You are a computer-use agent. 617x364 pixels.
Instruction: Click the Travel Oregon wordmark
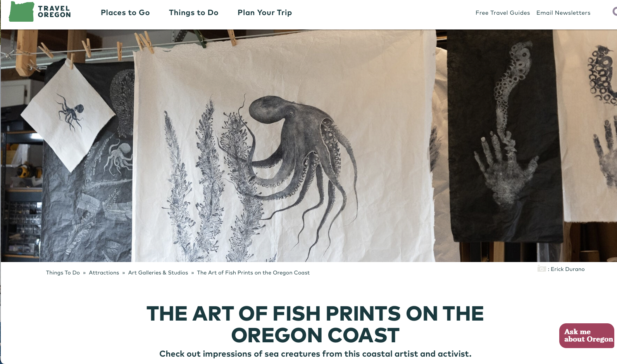[x=54, y=12]
